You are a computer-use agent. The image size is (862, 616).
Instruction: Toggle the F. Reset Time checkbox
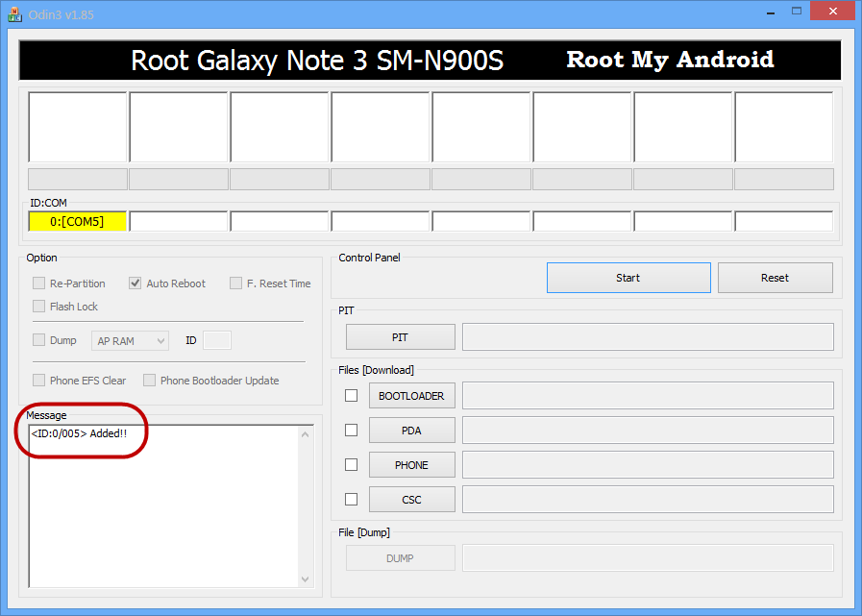(x=235, y=283)
